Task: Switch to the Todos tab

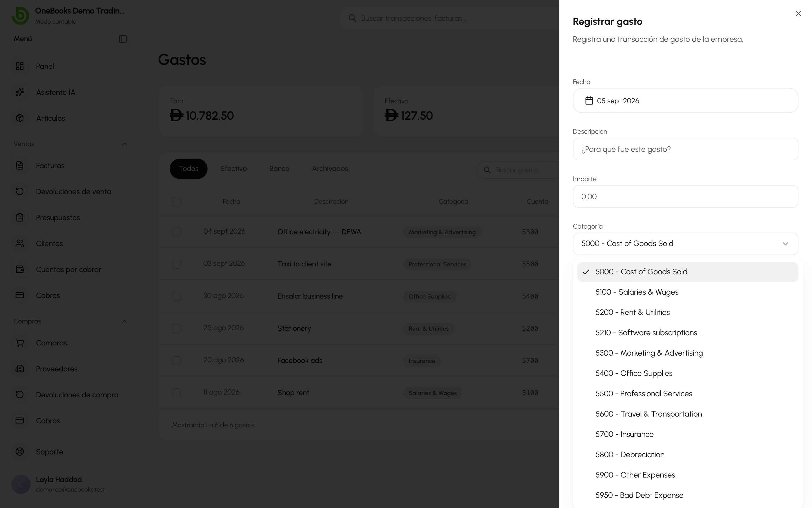Action: point(189,169)
